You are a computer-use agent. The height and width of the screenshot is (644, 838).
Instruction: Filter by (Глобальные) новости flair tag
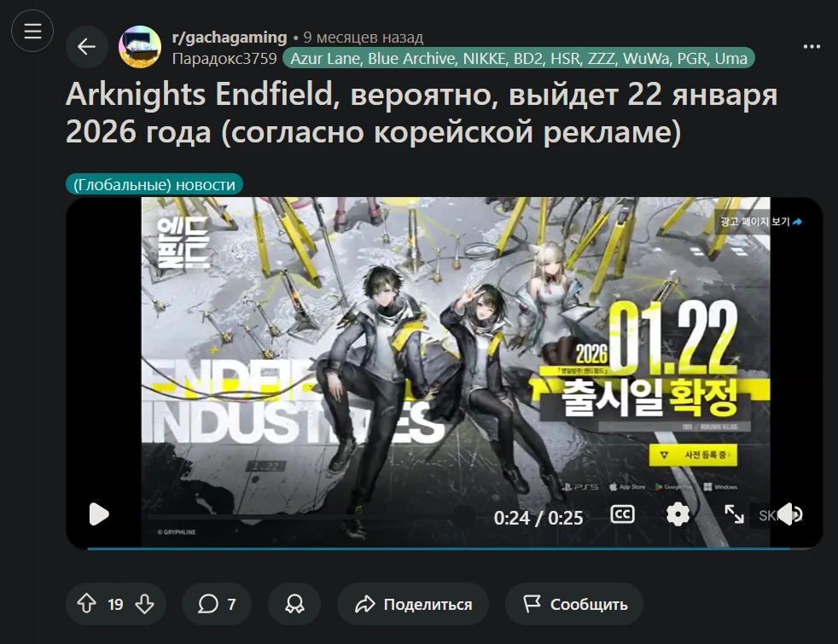(154, 185)
